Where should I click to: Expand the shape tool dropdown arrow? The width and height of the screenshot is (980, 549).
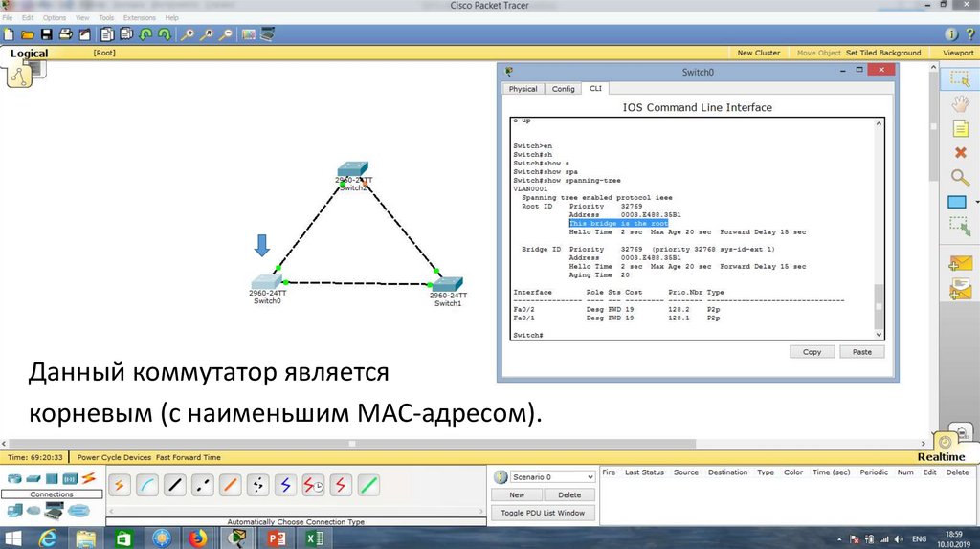(976, 203)
